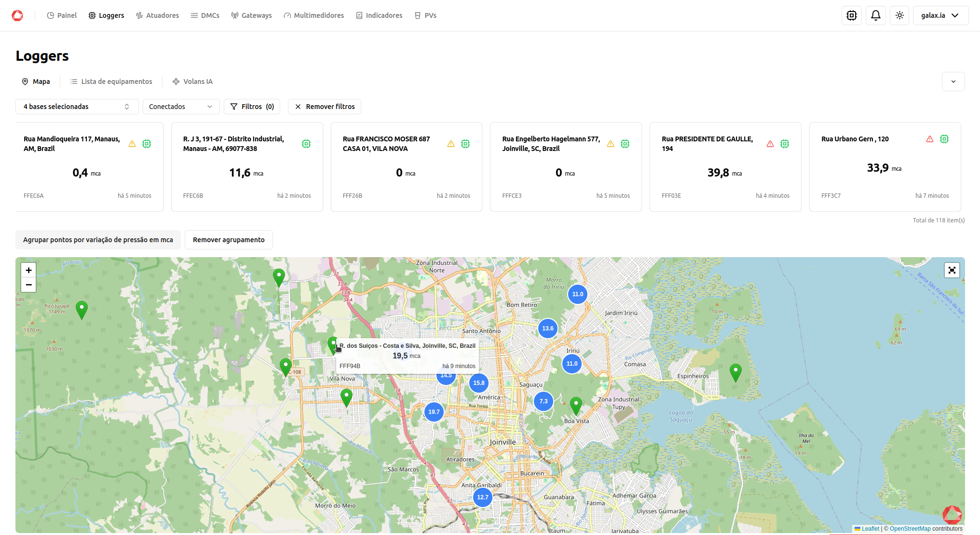Toggle Agrupar pontos por variação de pressão

[98, 240]
